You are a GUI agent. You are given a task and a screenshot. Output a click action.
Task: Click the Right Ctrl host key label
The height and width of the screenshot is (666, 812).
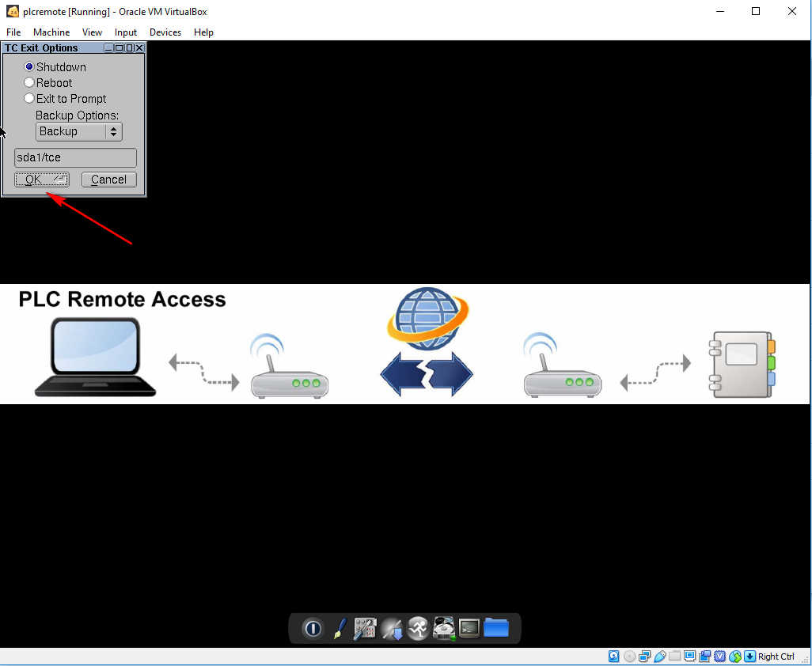776,657
